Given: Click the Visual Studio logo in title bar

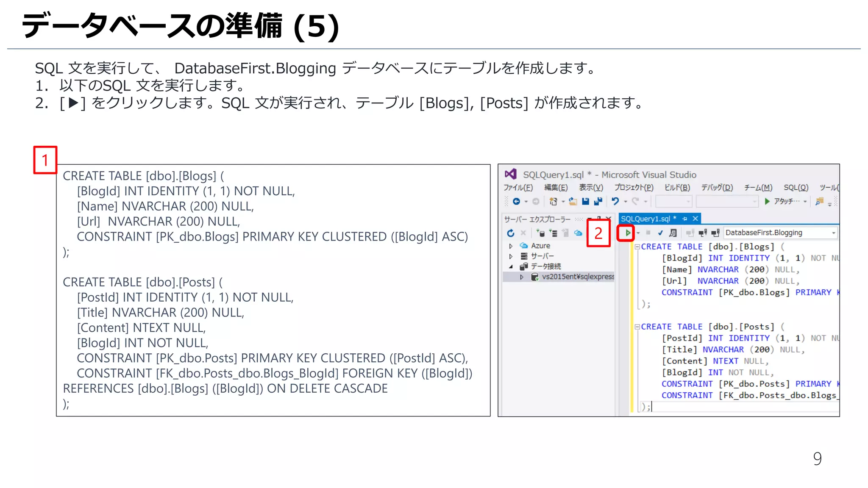Looking at the screenshot, I should tap(511, 174).
